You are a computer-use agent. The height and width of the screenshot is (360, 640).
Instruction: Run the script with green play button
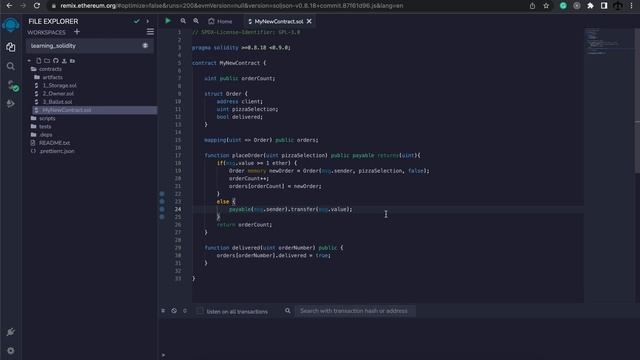(x=168, y=21)
